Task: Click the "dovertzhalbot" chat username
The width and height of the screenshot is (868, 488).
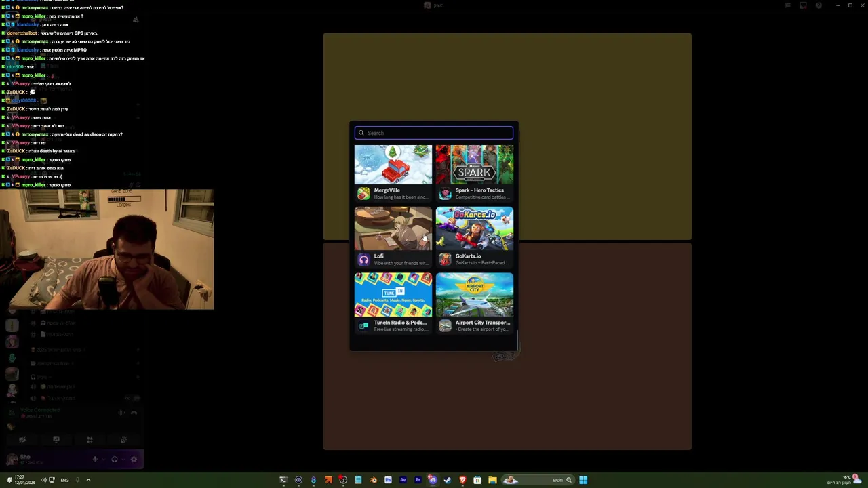Action: (22, 33)
